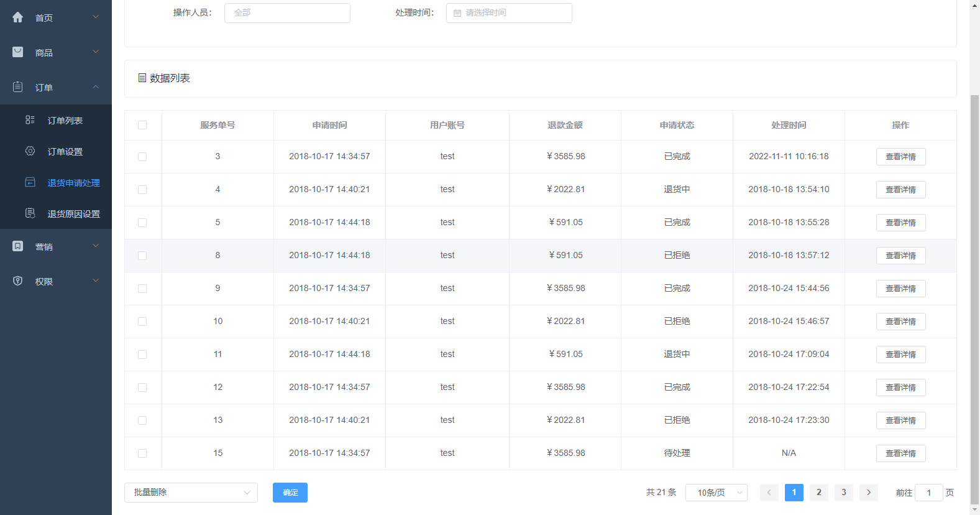View details for service order 8
Image resolution: width=980 pixels, height=515 pixels.
(900, 256)
